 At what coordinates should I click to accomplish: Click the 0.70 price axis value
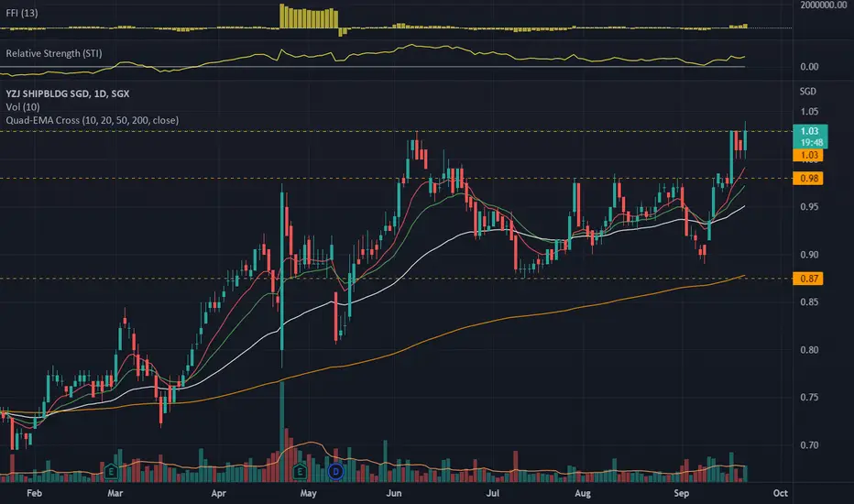tap(809, 445)
